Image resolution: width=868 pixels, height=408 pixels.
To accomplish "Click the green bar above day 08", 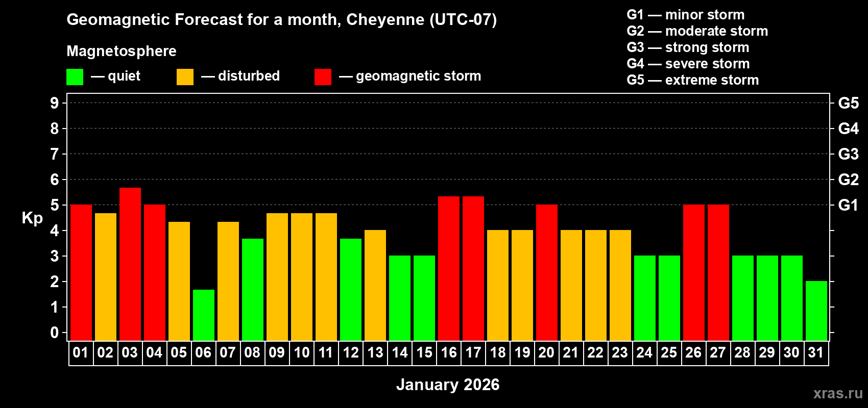I will tap(253, 290).
